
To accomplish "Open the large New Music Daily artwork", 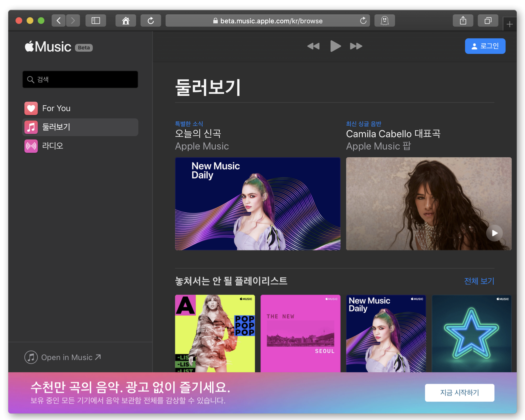I will 258,204.
